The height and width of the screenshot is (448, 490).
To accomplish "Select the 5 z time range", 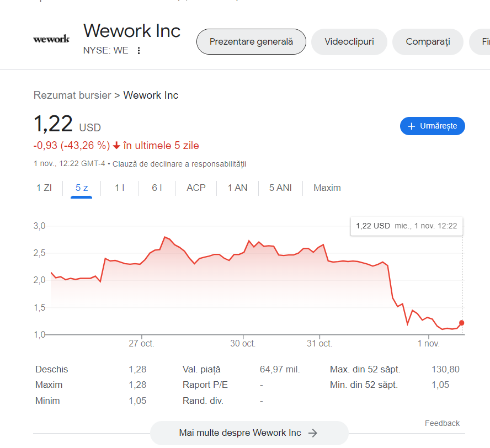I will click(82, 188).
